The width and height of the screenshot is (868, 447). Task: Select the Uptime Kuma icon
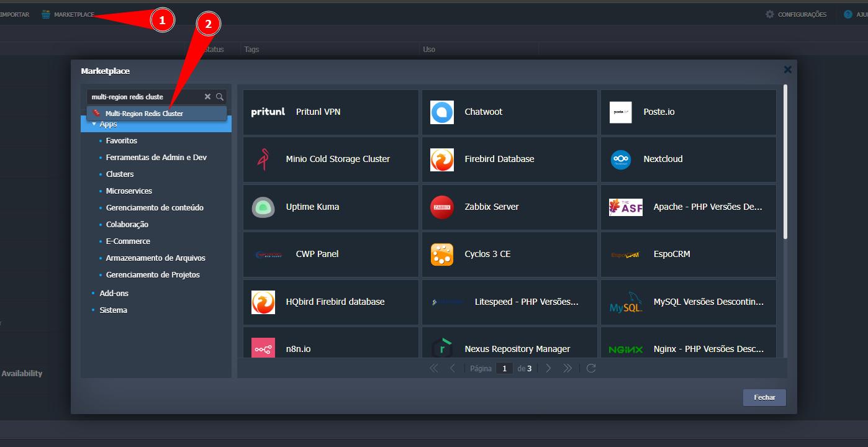(263, 207)
